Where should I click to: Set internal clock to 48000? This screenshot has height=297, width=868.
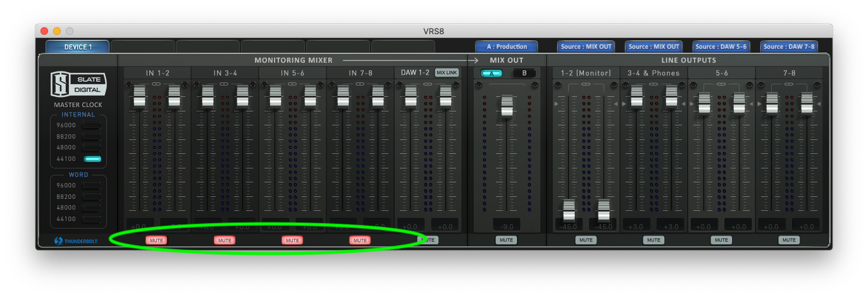(x=92, y=148)
